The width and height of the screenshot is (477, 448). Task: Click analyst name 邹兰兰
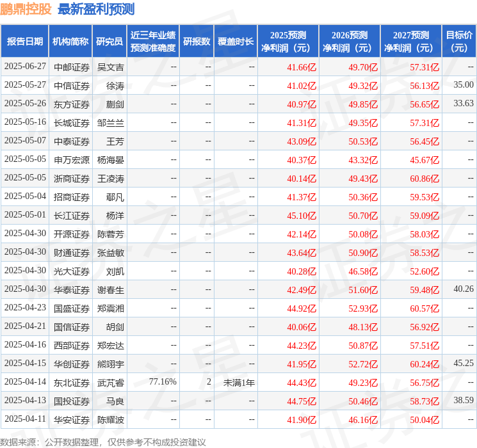click(x=110, y=123)
